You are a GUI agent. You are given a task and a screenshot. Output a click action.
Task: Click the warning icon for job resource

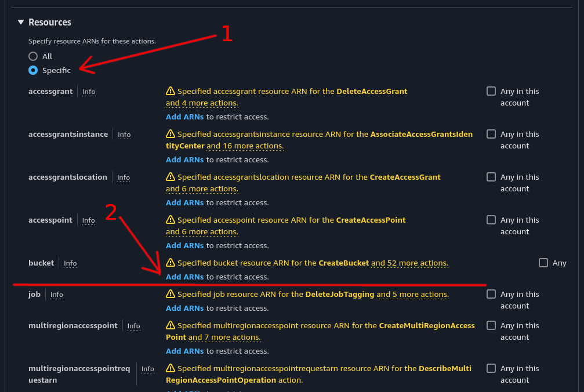click(x=171, y=294)
